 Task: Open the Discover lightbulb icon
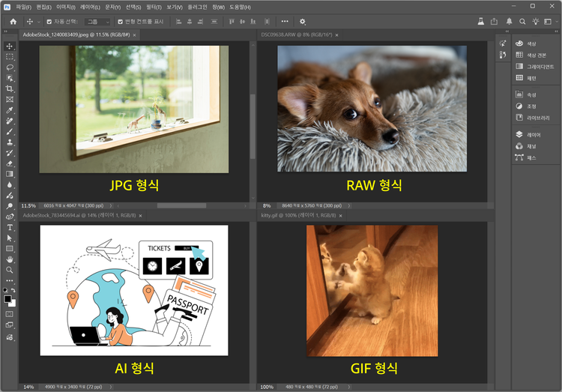tap(536, 22)
